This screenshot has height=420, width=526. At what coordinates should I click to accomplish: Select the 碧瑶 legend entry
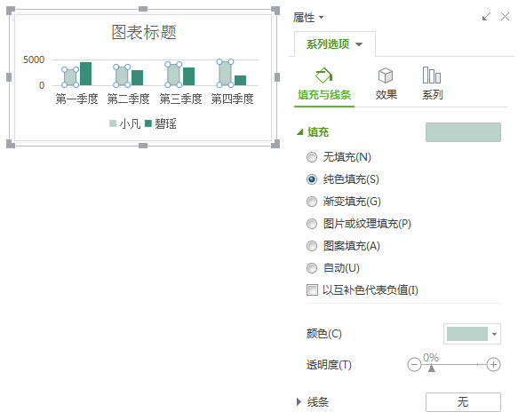point(161,123)
